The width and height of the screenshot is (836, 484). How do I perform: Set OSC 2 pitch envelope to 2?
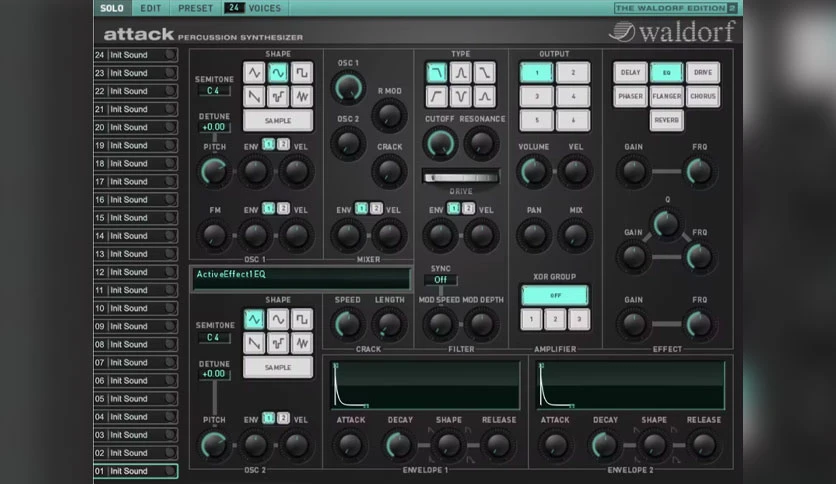pyautogui.click(x=283, y=418)
